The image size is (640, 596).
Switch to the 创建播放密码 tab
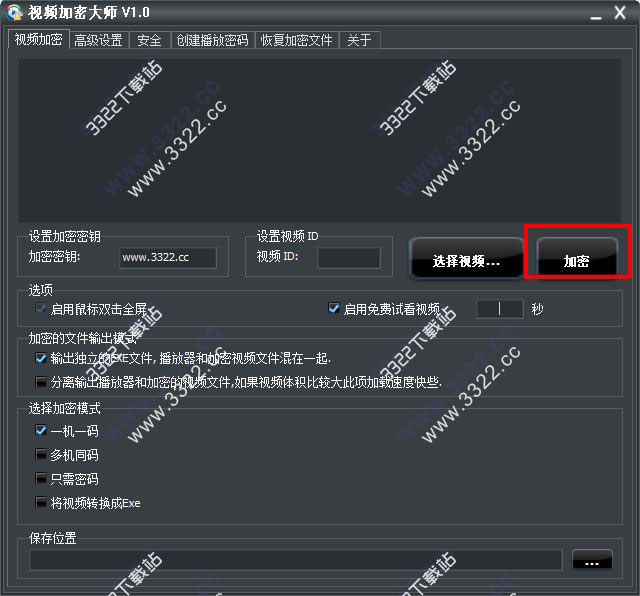(x=212, y=40)
